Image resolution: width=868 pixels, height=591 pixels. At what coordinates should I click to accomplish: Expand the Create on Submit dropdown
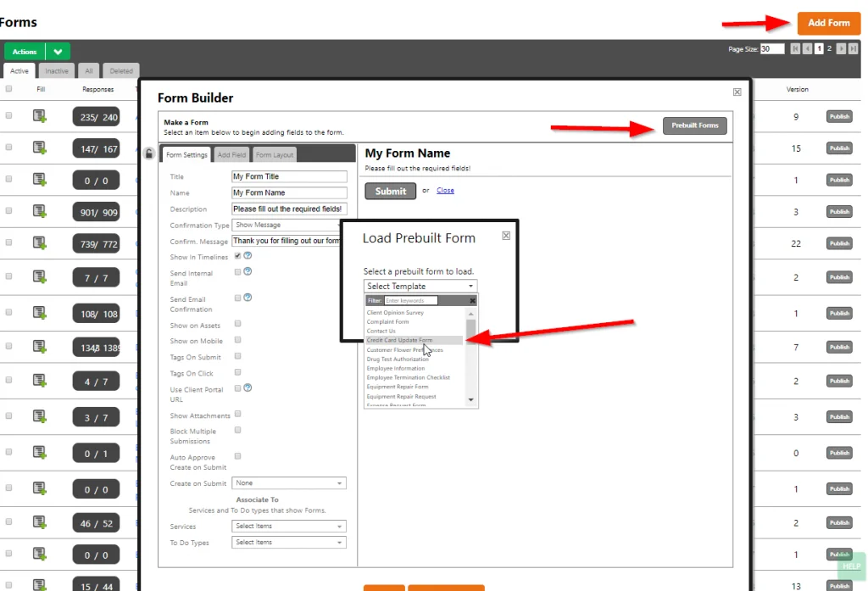point(290,483)
